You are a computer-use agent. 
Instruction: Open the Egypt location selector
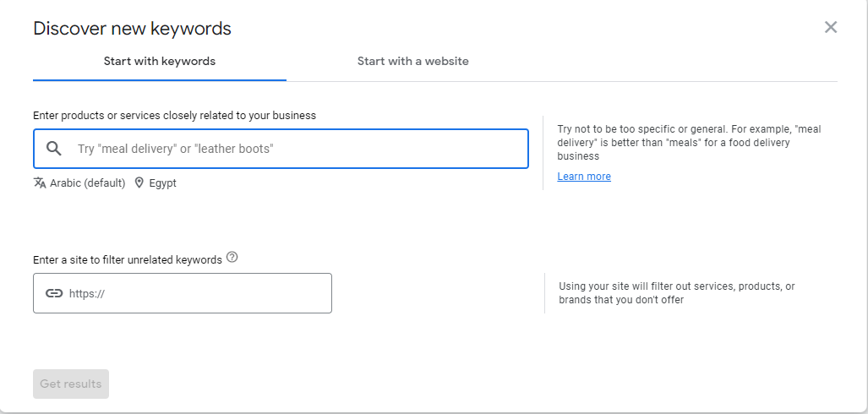click(162, 182)
